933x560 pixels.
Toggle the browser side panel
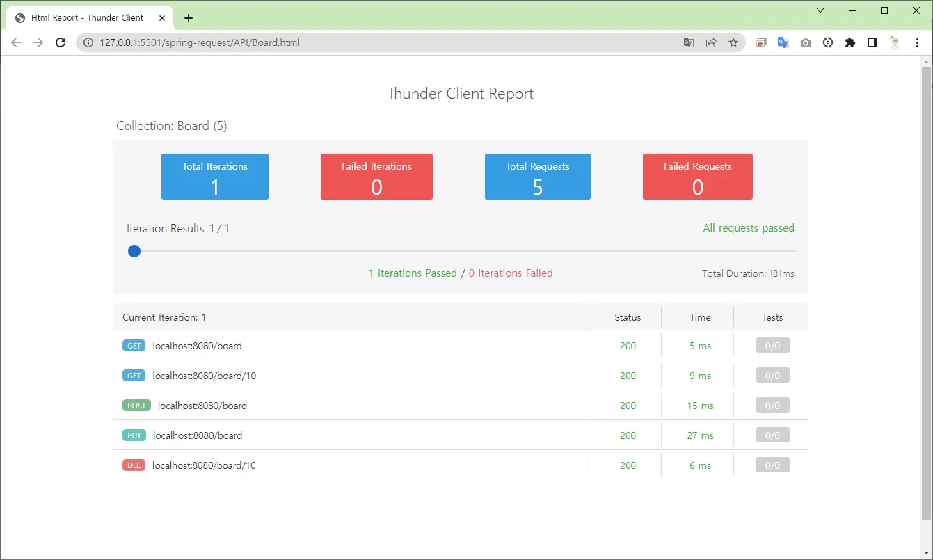[x=872, y=42]
